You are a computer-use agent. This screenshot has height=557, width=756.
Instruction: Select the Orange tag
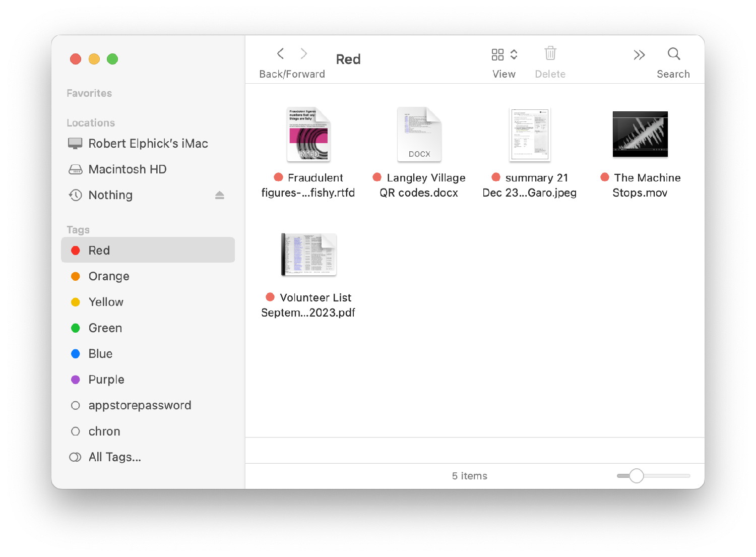tap(148, 276)
